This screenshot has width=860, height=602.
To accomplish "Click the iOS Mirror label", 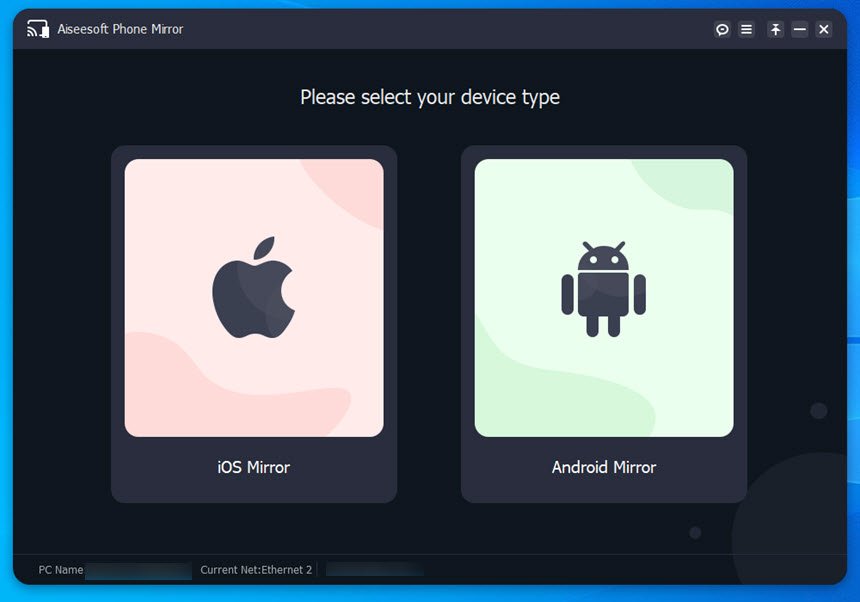I will tap(253, 467).
